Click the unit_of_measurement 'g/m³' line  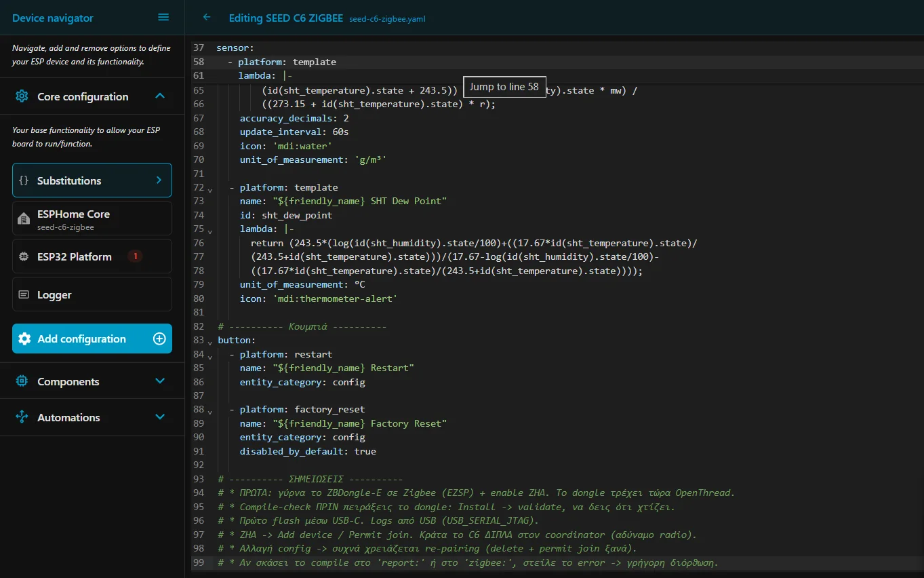[313, 159]
